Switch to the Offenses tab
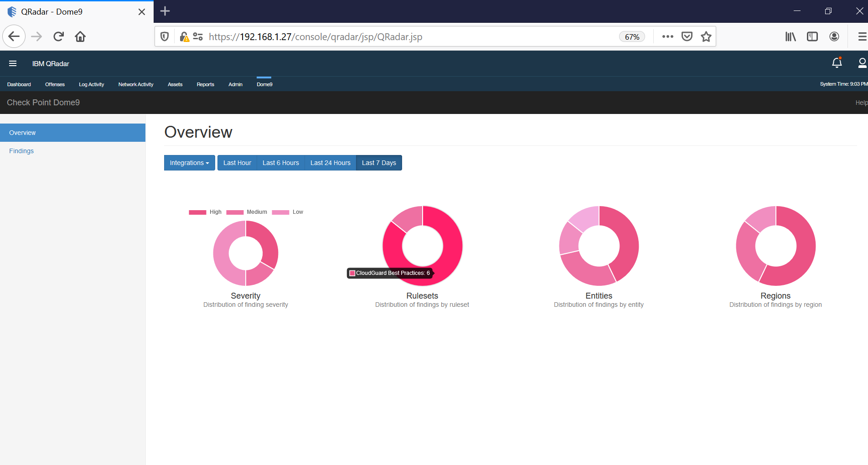 (x=55, y=84)
